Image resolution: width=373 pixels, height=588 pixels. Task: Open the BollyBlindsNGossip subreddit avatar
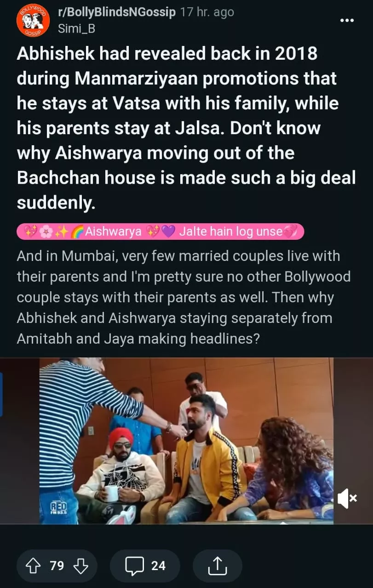point(33,21)
